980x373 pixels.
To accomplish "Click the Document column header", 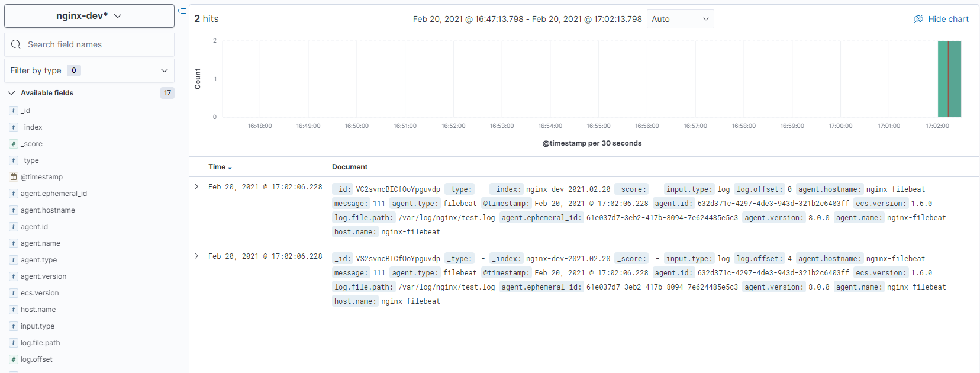I will click(350, 167).
